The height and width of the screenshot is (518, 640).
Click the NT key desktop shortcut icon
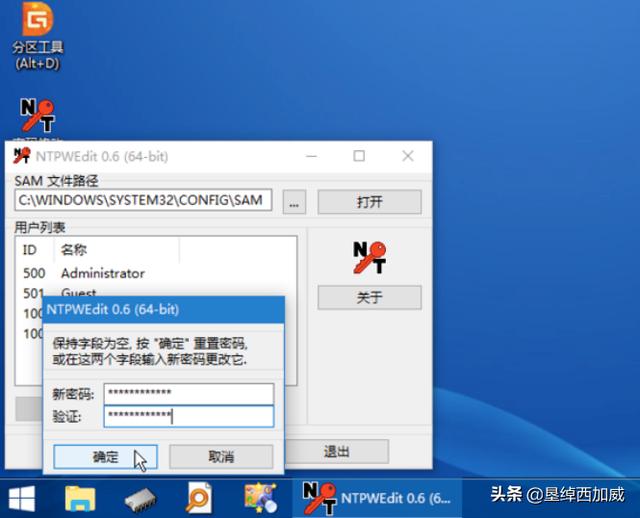click(x=37, y=116)
